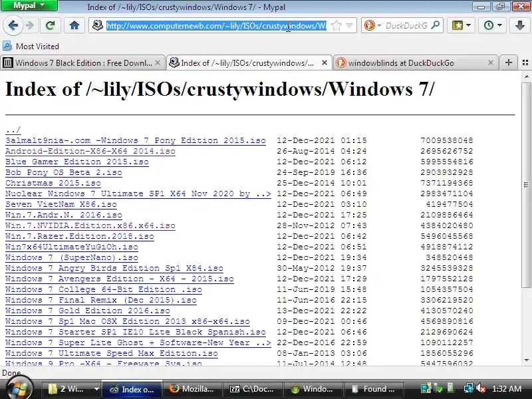Image resolution: width=532 pixels, height=399 pixels.
Task: Open Android-Edition-X86-X64 2014.iso link
Action: (x=90, y=151)
